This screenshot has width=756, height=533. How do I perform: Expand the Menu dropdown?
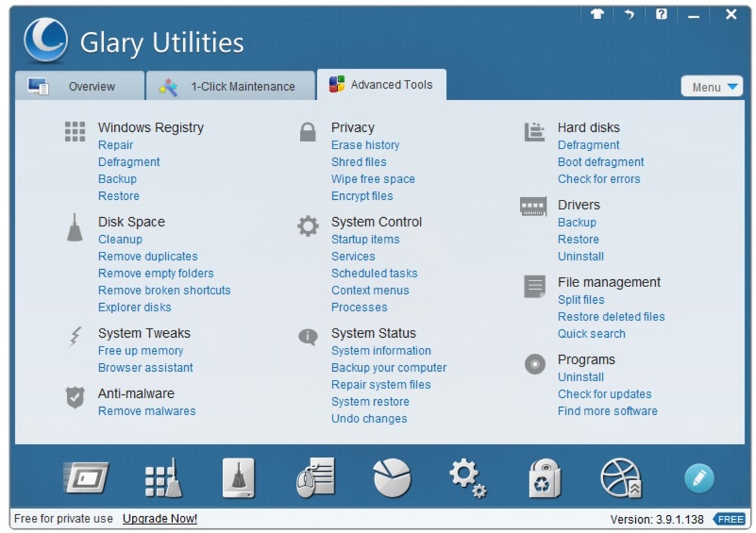[711, 87]
